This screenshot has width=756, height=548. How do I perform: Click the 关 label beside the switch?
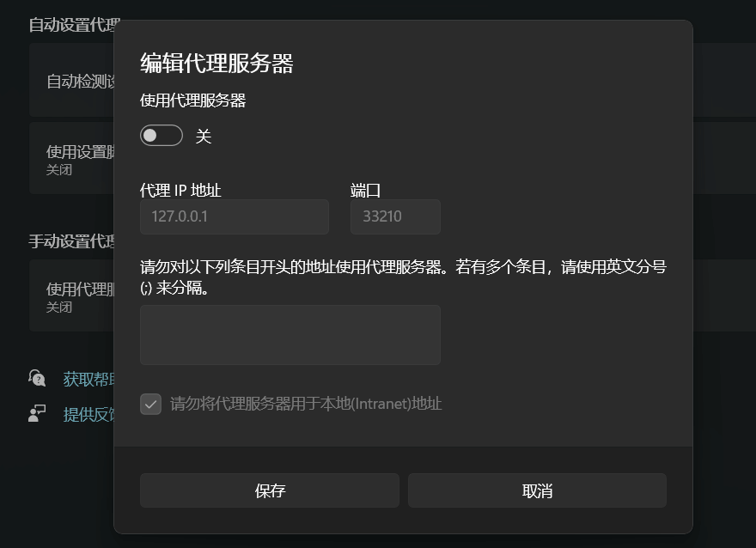[x=203, y=137]
